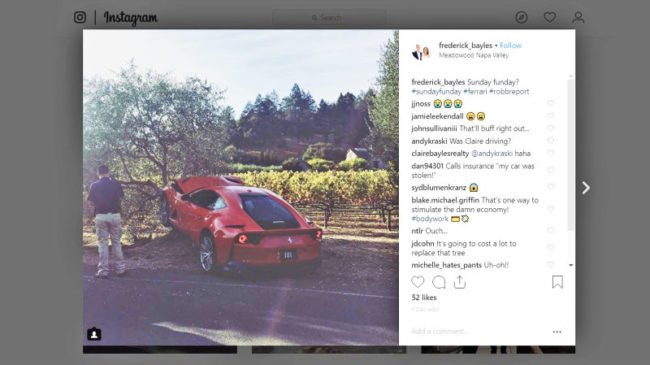650x365 pixels.
Task: Go to next post with right chevron
Action: (586, 188)
